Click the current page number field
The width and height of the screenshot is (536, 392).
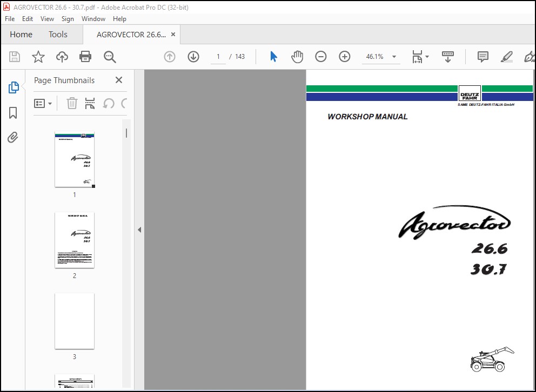pyautogui.click(x=218, y=57)
